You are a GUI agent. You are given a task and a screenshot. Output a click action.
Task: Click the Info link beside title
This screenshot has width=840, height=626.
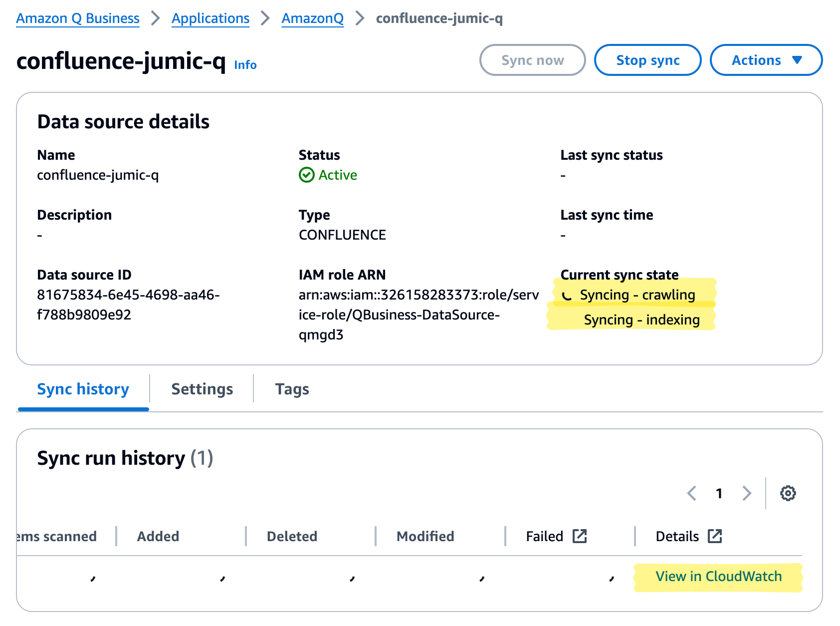(x=245, y=65)
